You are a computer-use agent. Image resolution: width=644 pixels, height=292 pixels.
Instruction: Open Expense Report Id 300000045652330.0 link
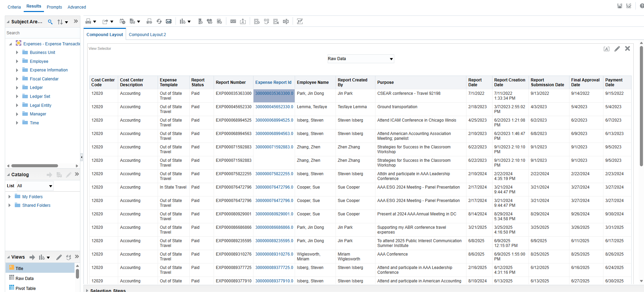[x=274, y=107]
